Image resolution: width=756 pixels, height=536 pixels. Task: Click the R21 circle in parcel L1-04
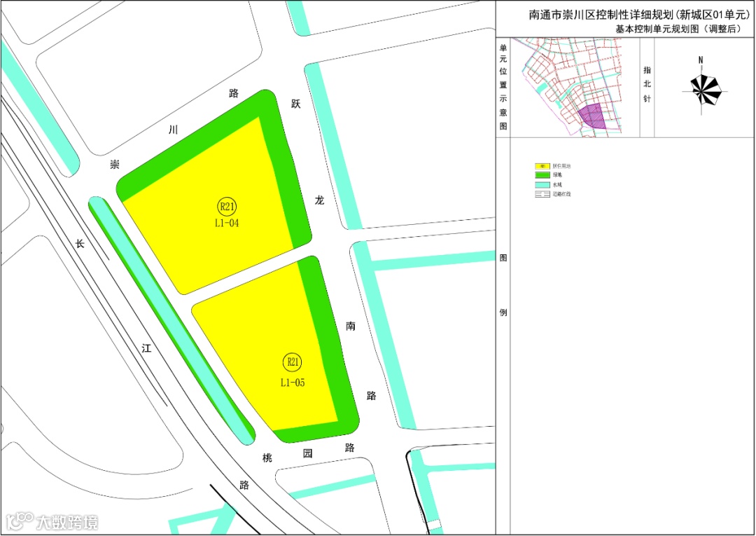click(227, 207)
